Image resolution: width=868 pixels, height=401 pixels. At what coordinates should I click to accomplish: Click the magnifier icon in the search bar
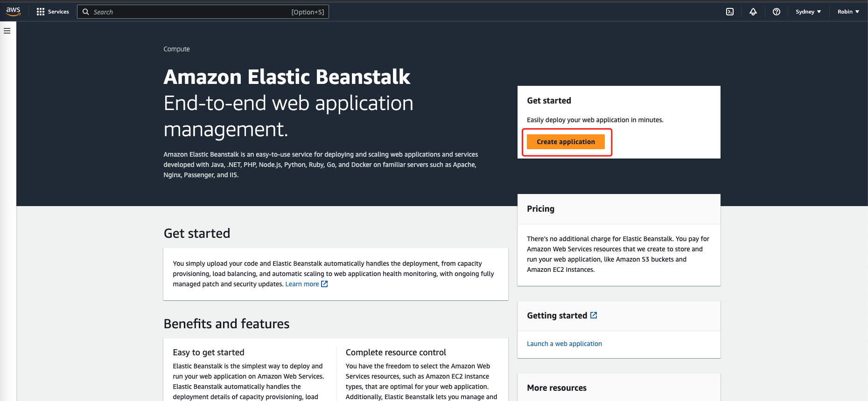click(86, 12)
